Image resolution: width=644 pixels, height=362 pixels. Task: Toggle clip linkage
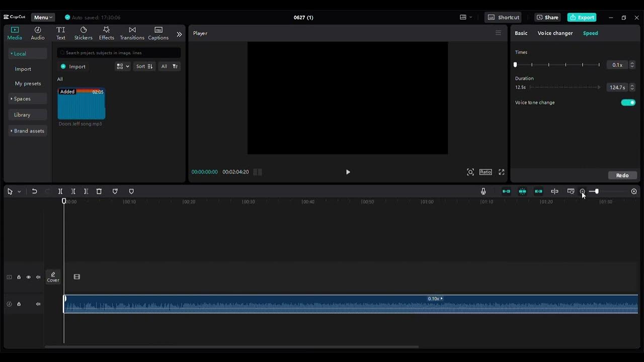[538, 192]
